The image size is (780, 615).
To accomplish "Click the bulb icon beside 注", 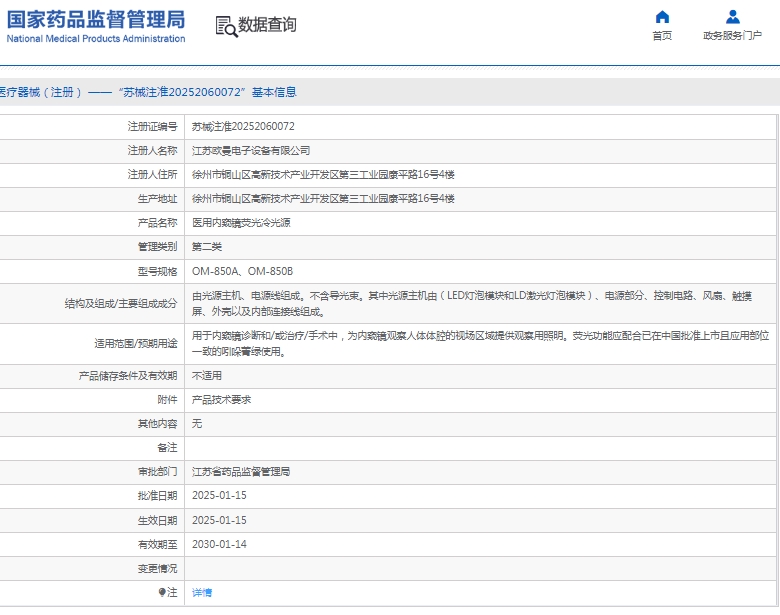I will coord(162,592).
